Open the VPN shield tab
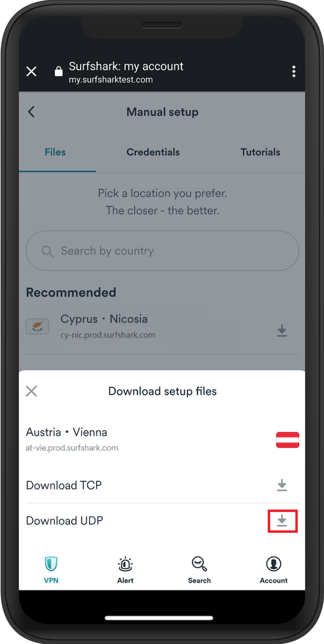Viewport: 324px width, 644px height. pos(51,569)
